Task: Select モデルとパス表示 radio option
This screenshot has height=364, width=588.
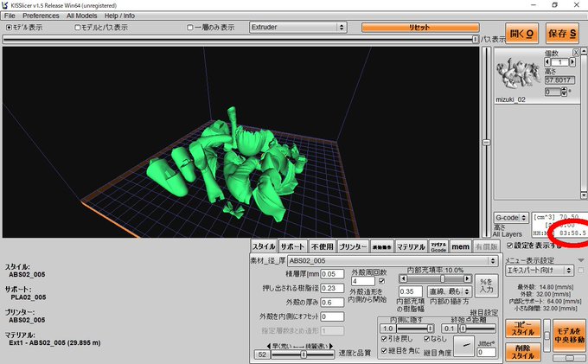Action: 78,28
